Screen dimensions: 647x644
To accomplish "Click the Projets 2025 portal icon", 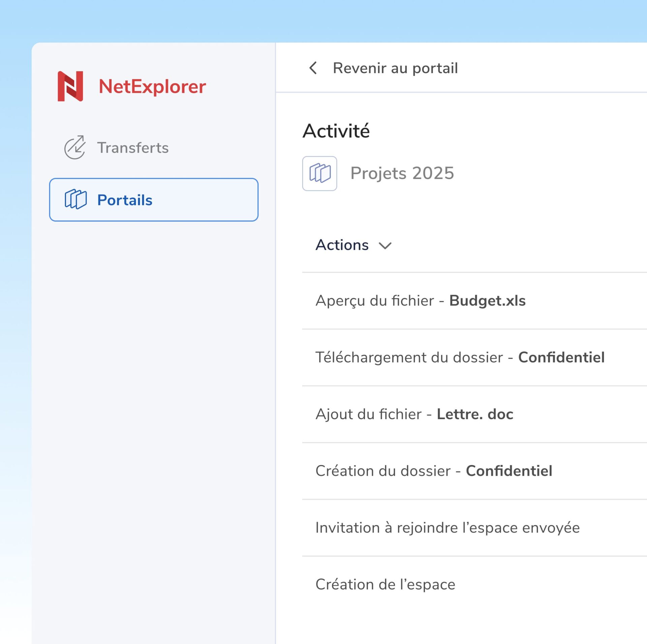I will point(319,173).
